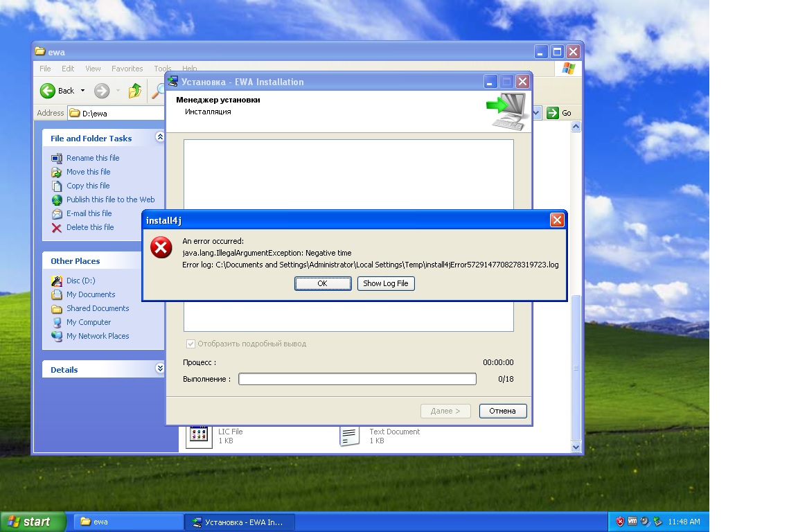The height and width of the screenshot is (532, 798).
Task: Cancel installation with the Отмена button
Action: click(x=503, y=411)
